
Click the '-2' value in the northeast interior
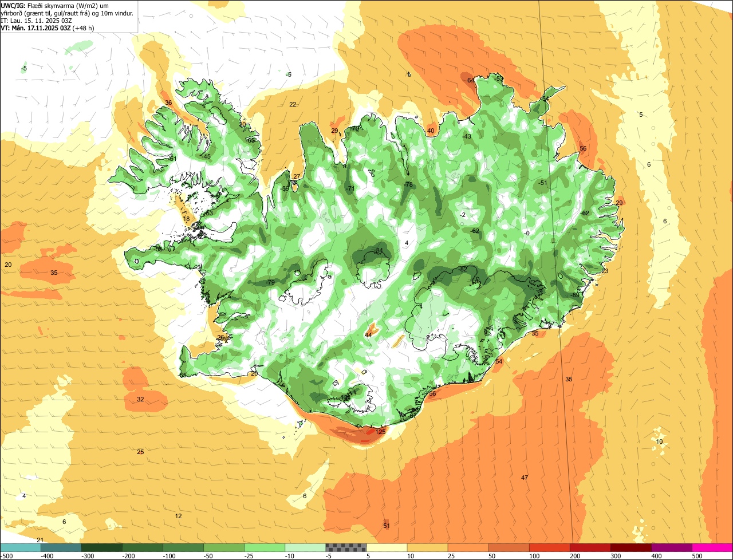(x=463, y=215)
